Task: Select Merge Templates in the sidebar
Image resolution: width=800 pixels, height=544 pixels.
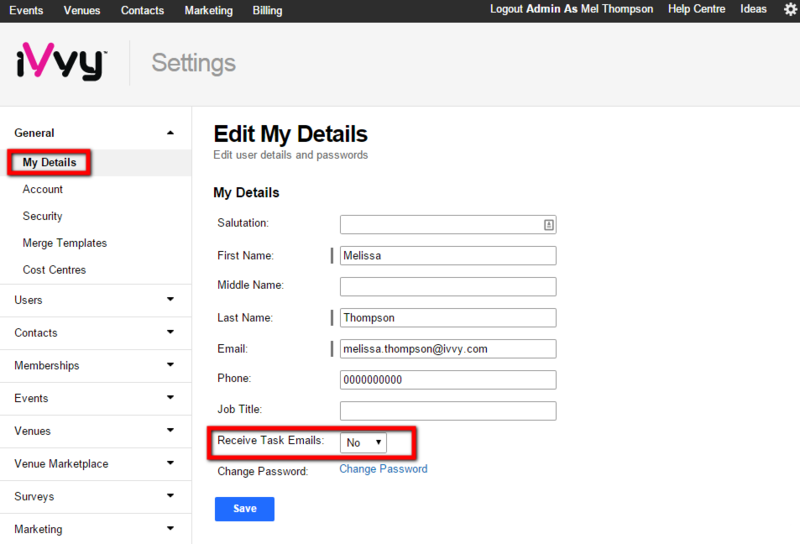Action: pos(65,243)
